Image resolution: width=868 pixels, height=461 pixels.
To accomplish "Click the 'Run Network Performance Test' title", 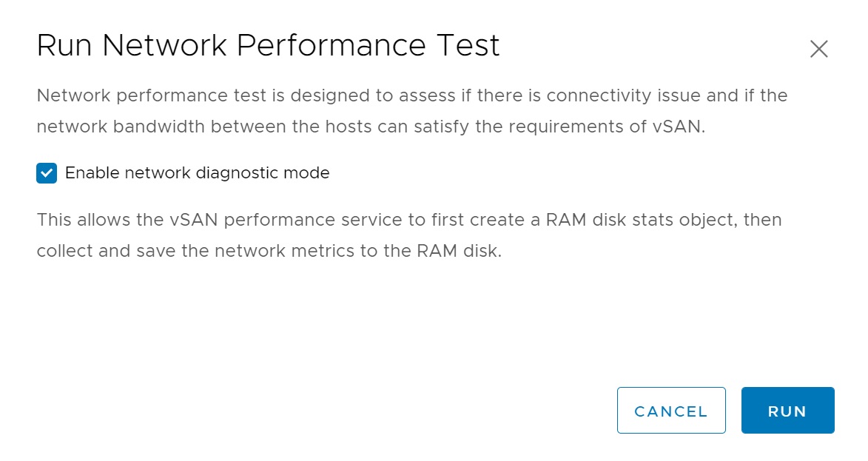I will point(268,46).
